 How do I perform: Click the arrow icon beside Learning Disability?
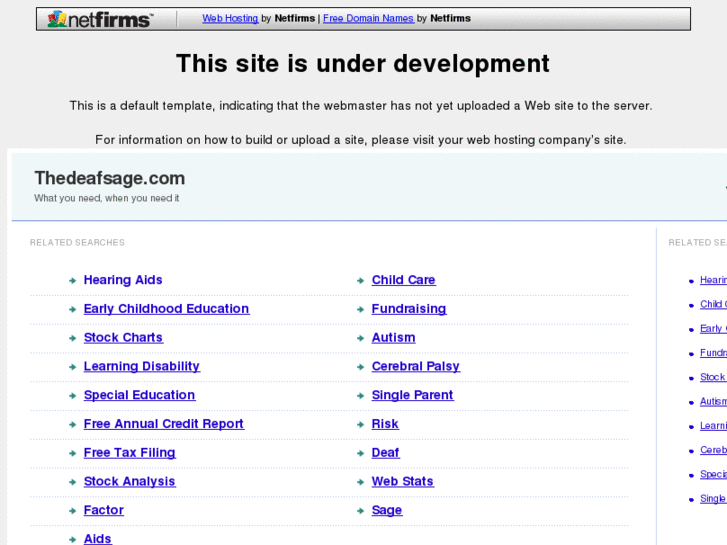pyautogui.click(x=72, y=367)
